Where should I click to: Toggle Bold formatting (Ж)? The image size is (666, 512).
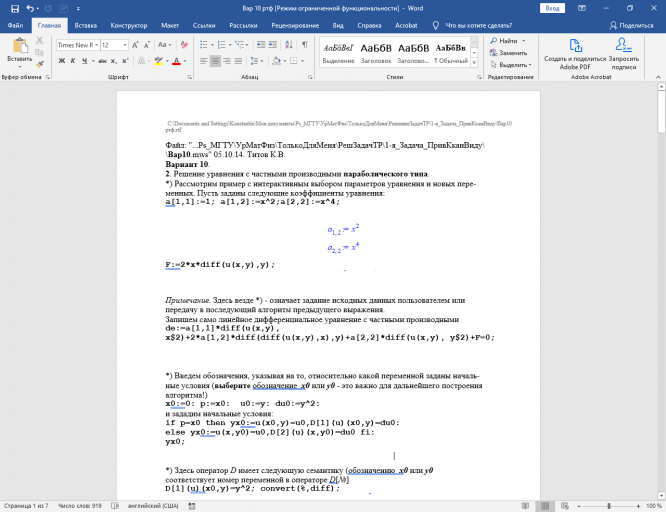(x=62, y=61)
